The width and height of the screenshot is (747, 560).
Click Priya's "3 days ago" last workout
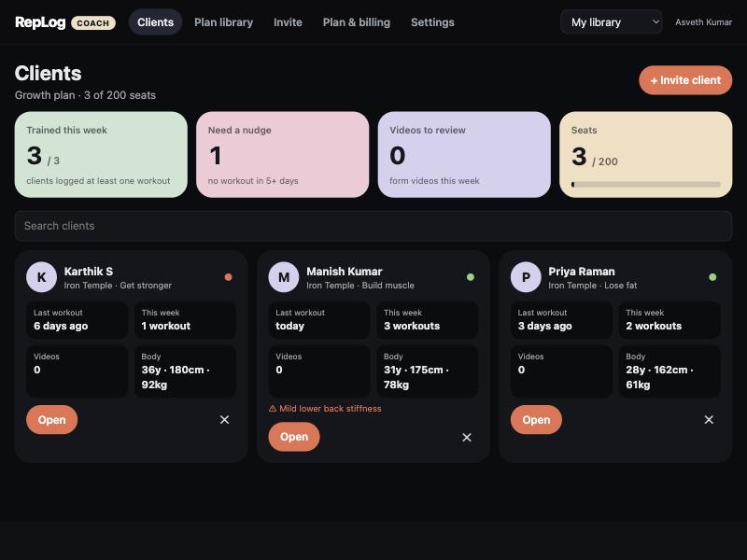coord(544,326)
